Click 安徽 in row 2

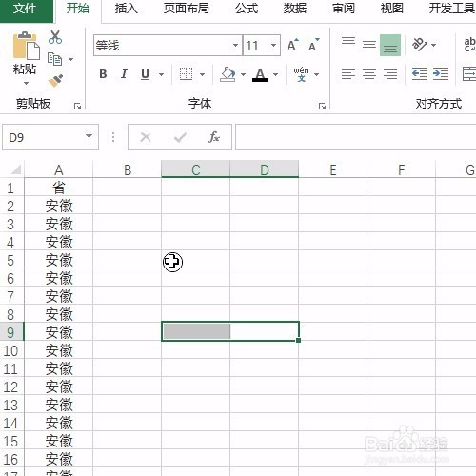[x=59, y=206]
